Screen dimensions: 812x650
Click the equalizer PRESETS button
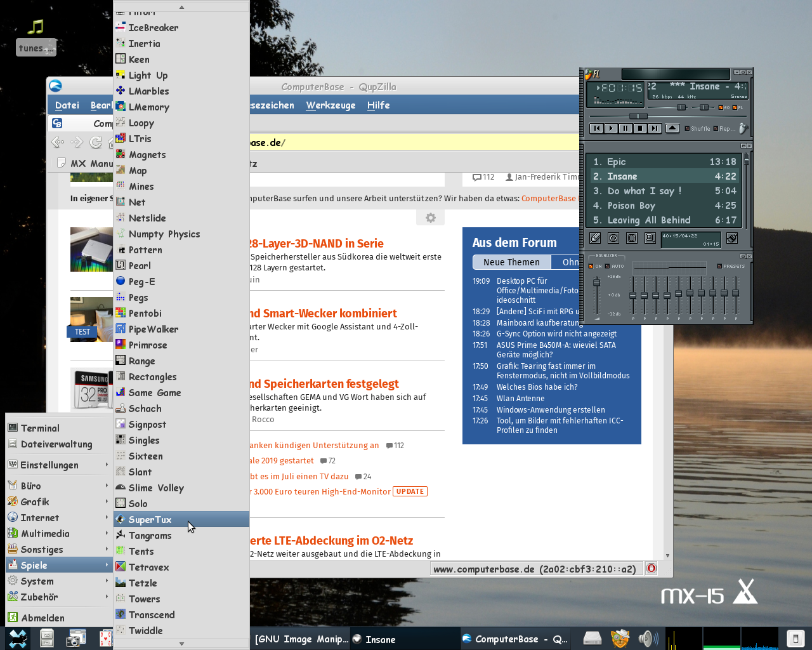click(x=731, y=266)
